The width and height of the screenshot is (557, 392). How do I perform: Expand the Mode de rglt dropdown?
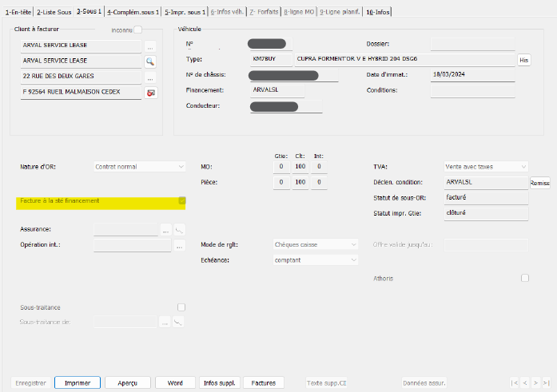pyautogui.click(x=316, y=244)
